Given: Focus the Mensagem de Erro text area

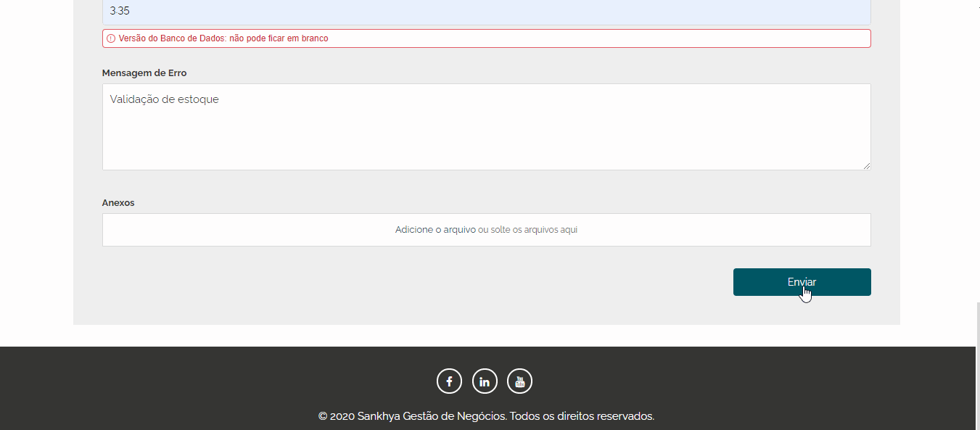Looking at the screenshot, I should pyautogui.click(x=486, y=127).
